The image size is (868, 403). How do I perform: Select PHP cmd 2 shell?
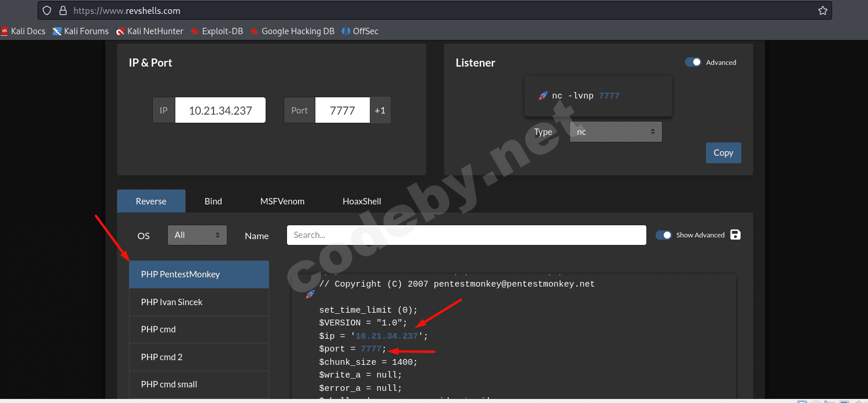point(199,357)
